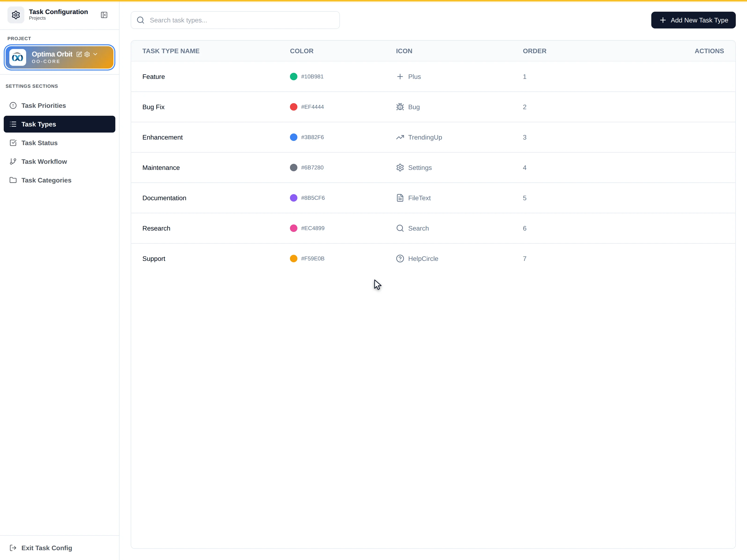Click the gray Maintenance color swatch
The image size is (747, 560).
(x=293, y=168)
